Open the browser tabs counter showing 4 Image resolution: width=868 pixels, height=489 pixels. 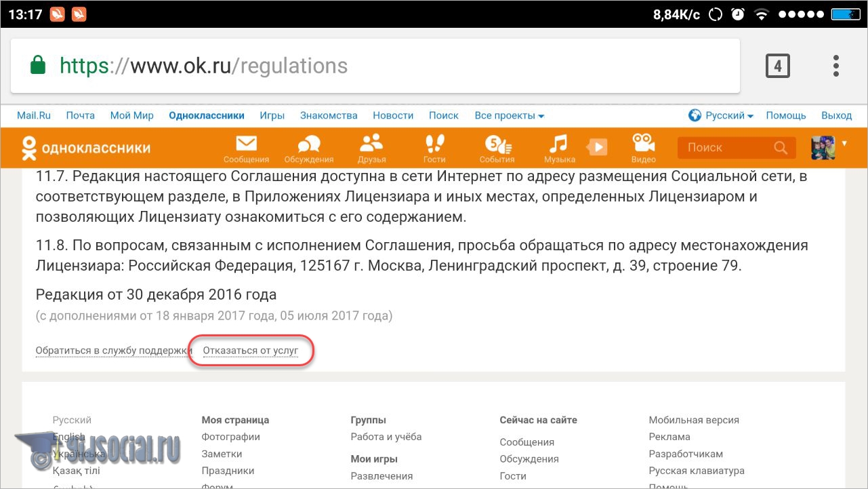pyautogui.click(x=778, y=66)
